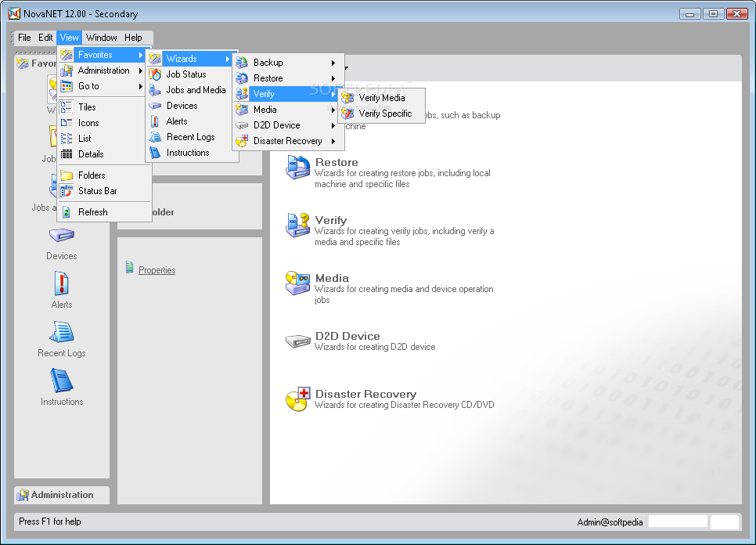Screen dimensions: 756x545
Task: Click the Restore heading in main pane
Action: 337,163
